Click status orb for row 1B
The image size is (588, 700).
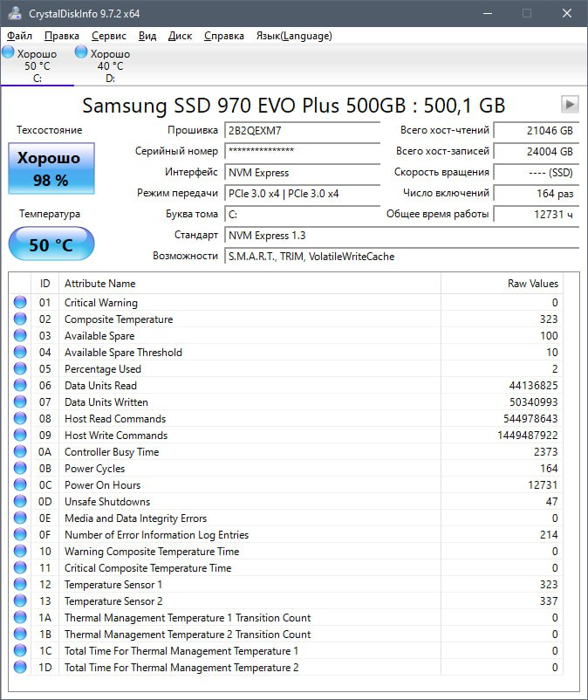(x=20, y=634)
